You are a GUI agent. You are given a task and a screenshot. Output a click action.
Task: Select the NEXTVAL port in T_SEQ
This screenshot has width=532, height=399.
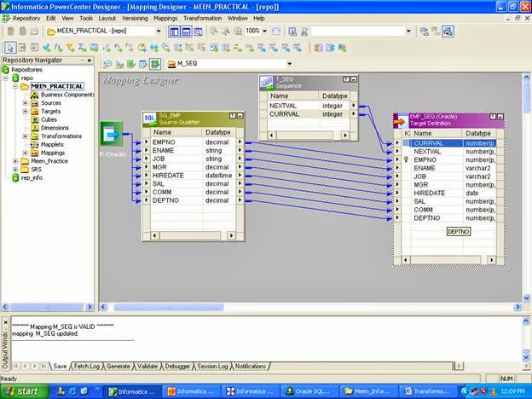pyautogui.click(x=309, y=106)
